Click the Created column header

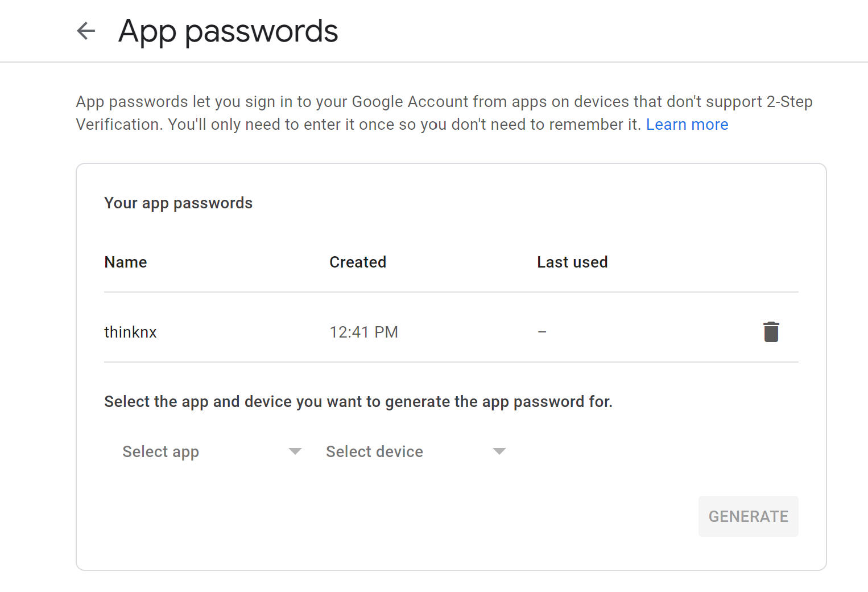click(358, 262)
